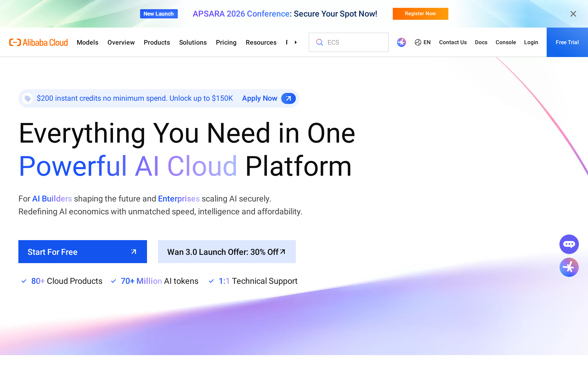Open the Products menu
The height and width of the screenshot is (368, 588).
(x=157, y=42)
